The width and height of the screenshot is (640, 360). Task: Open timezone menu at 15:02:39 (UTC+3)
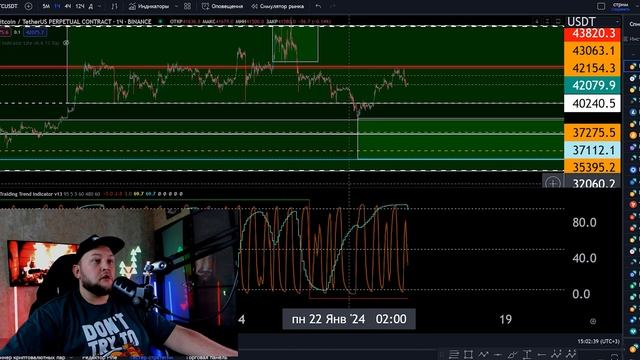tap(598, 341)
